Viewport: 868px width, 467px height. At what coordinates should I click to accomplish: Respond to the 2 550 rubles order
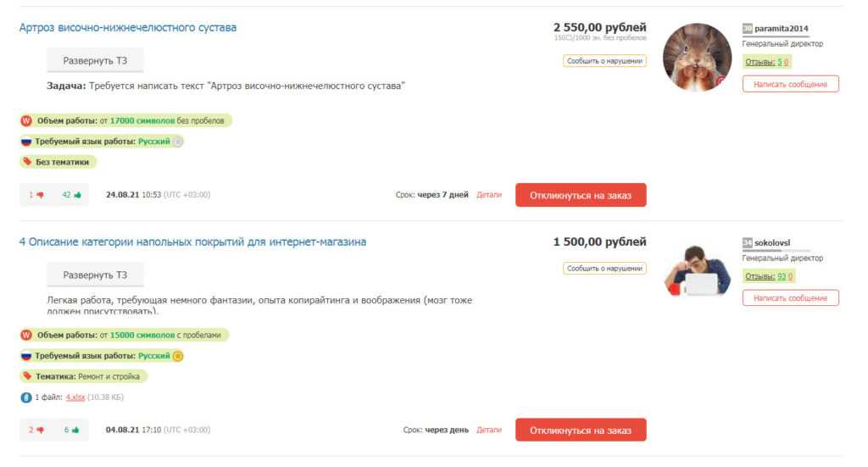581,195
